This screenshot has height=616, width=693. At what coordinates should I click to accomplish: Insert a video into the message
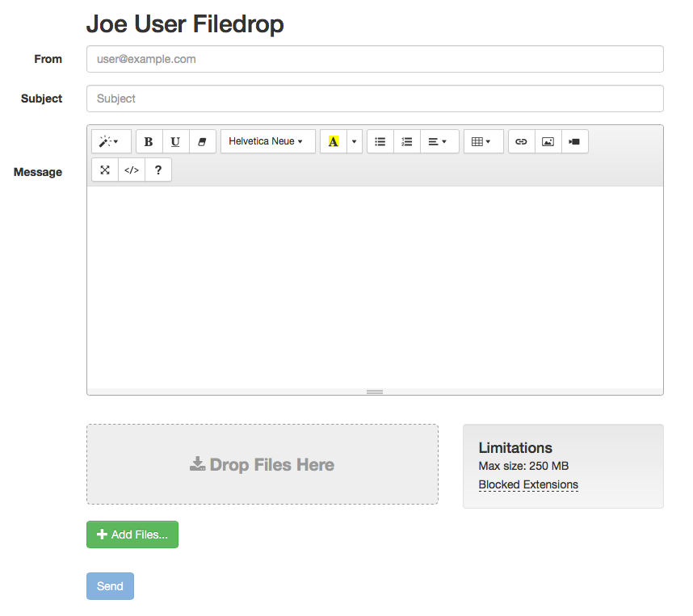[574, 141]
